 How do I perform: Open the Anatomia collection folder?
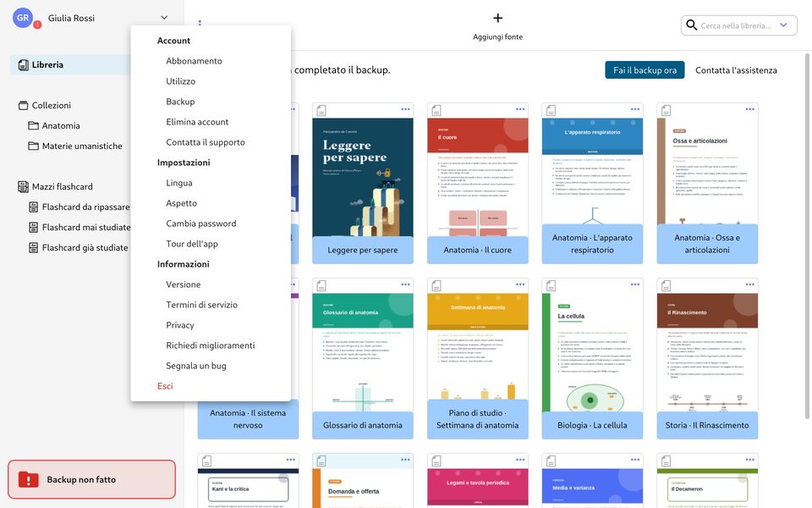61,125
